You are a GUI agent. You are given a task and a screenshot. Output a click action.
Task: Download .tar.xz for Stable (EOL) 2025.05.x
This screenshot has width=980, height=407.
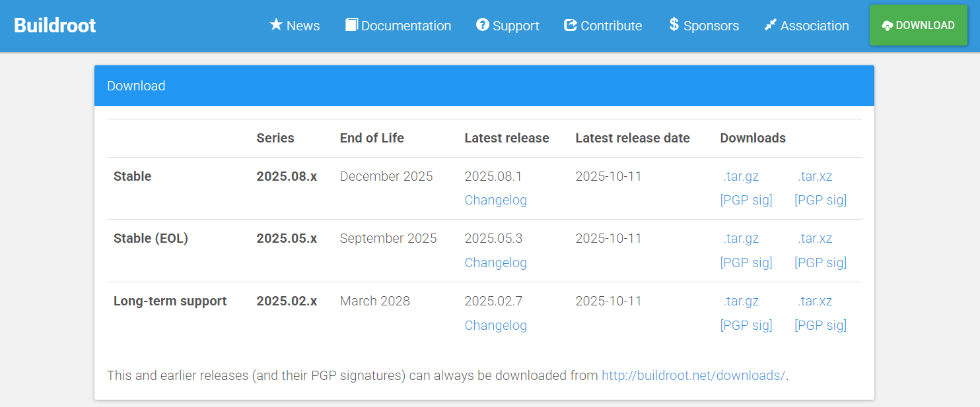tap(815, 238)
